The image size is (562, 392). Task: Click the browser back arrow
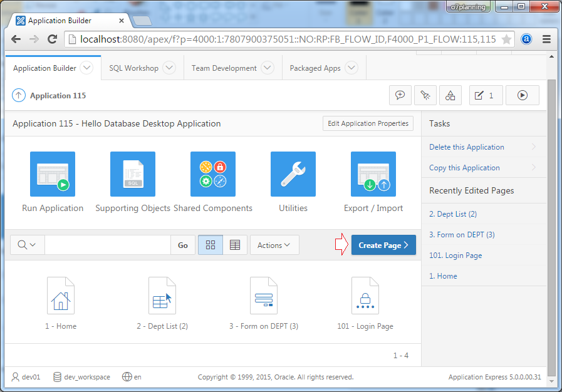point(16,39)
